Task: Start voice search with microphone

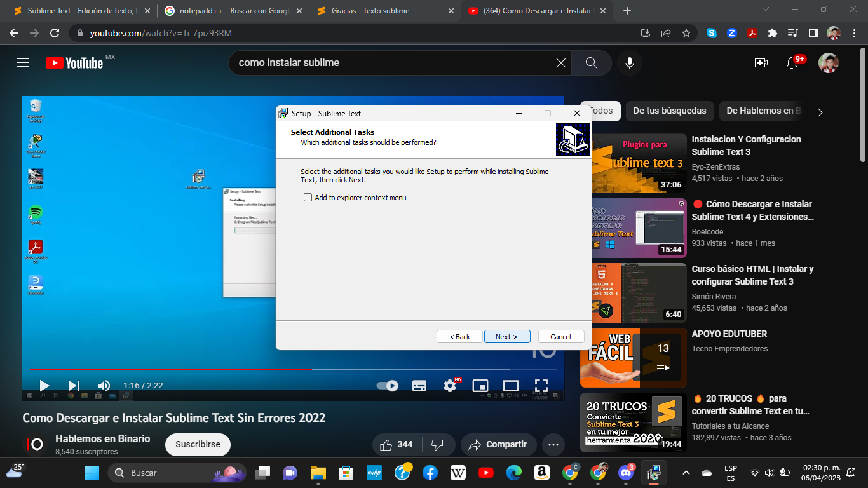Action: pyautogui.click(x=630, y=63)
